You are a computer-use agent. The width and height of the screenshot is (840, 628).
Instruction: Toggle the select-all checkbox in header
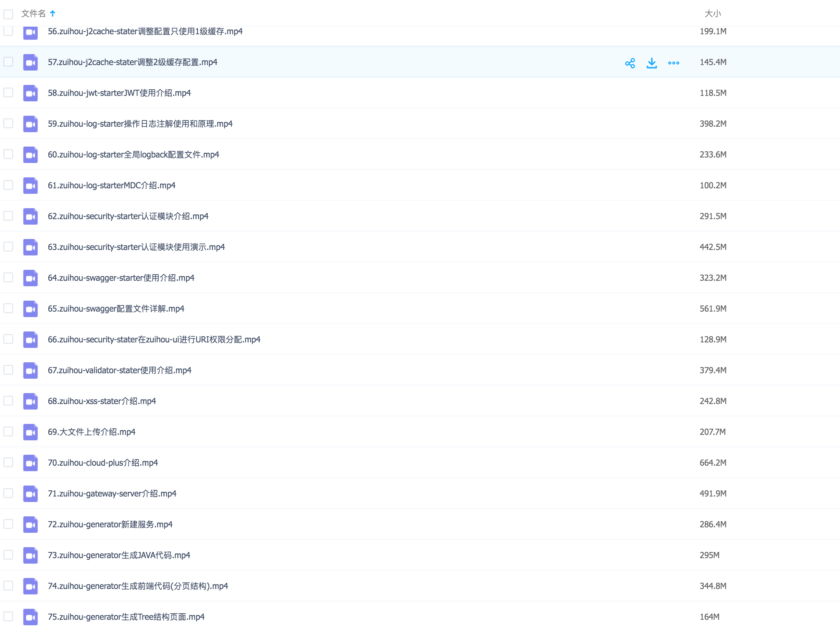(8, 14)
